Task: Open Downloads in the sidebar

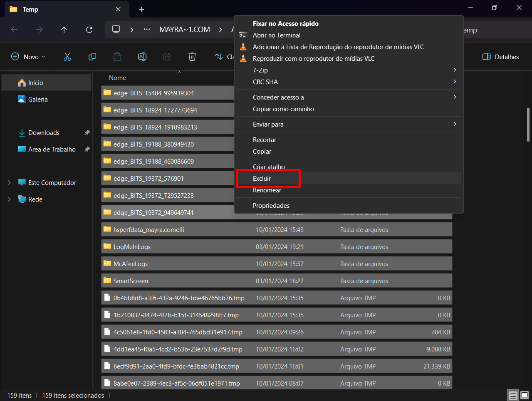Action: tap(44, 133)
